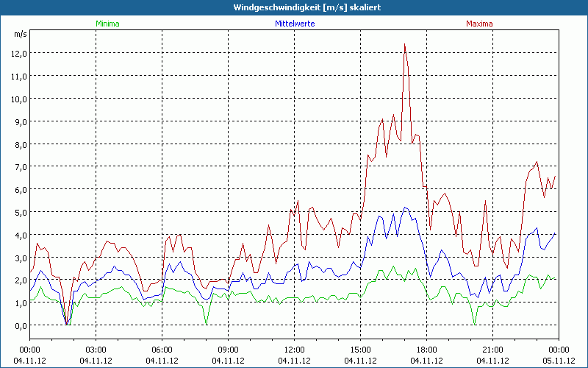Click the green Minima dip near 08:00
Screen dimensions: 588x368
tap(207, 324)
